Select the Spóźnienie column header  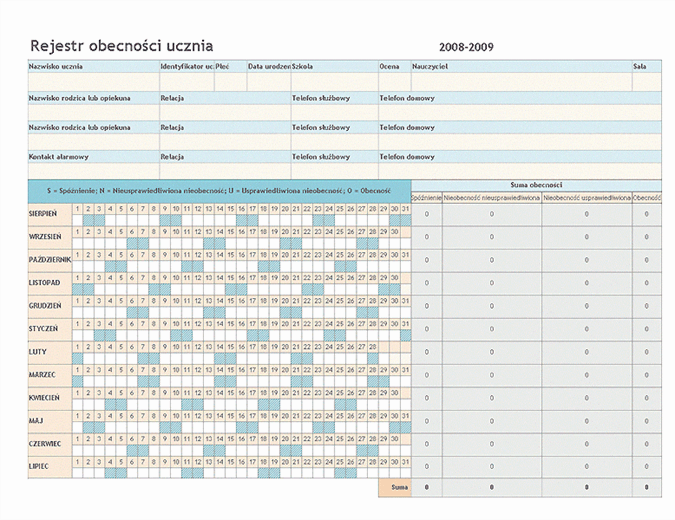[x=426, y=198]
